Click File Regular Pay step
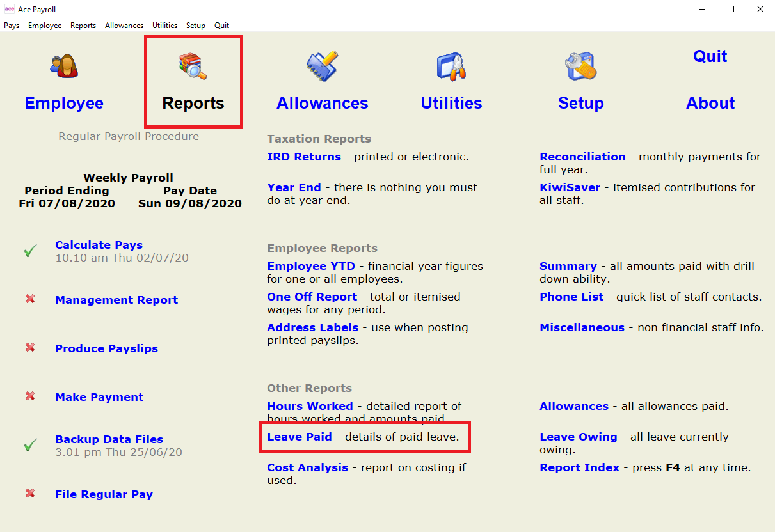The width and height of the screenshot is (775, 532). point(104,494)
